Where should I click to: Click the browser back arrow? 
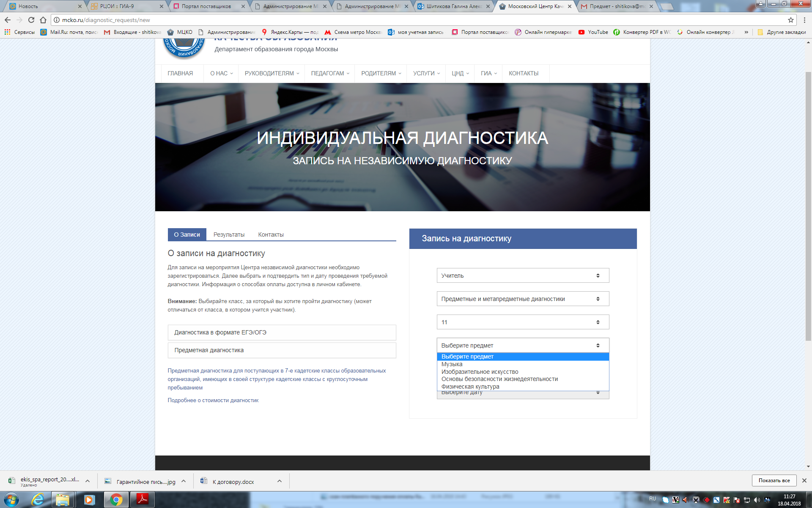8,20
